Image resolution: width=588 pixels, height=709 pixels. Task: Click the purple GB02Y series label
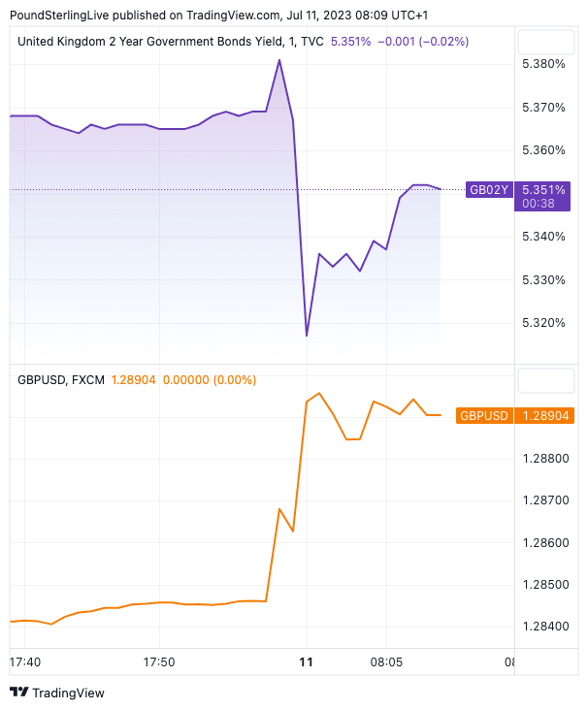(488, 190)
